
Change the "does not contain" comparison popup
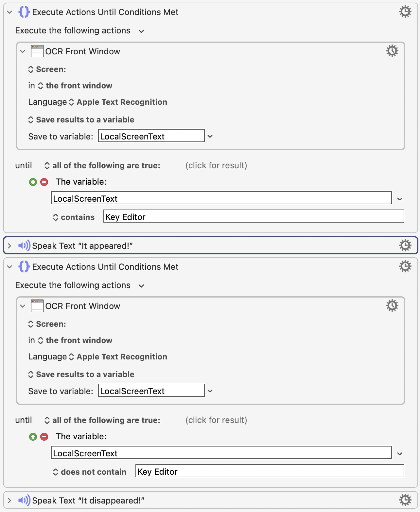[x=90, y=472]
